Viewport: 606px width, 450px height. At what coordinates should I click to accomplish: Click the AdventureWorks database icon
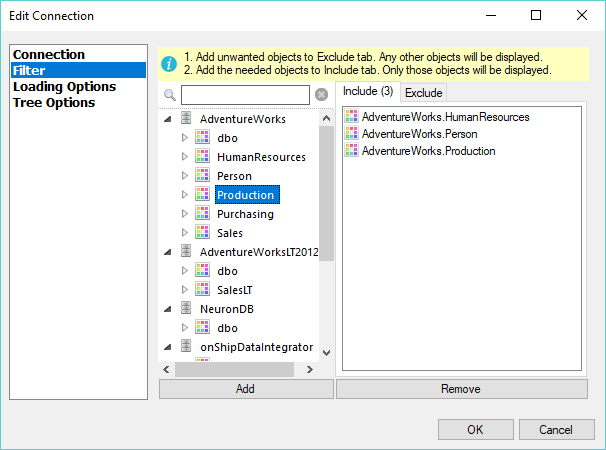click(186, 118)
